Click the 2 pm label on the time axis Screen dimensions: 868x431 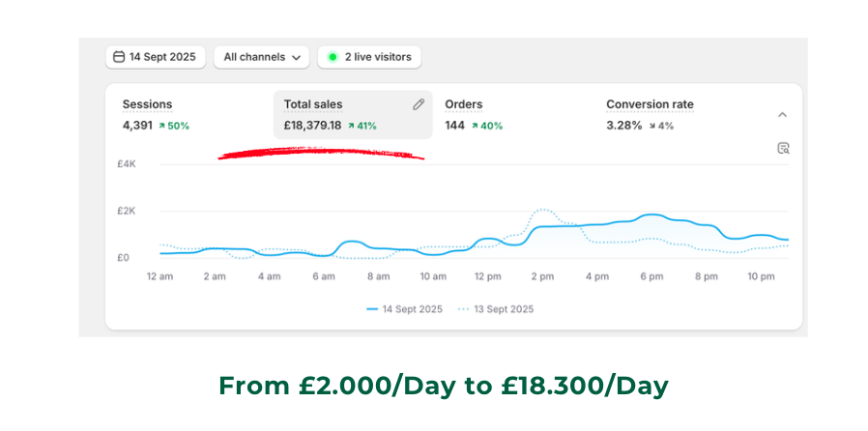(x=541, y=277)
